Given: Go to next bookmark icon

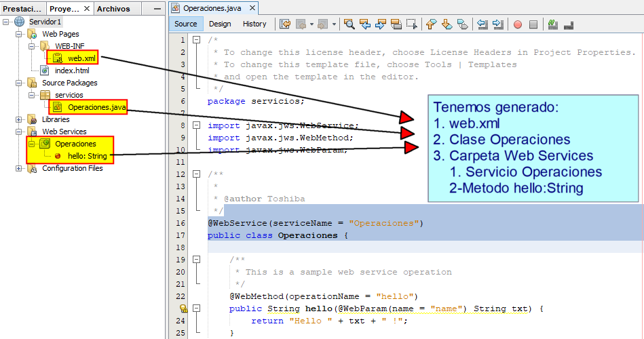Looking at the screenshot, I should 447,24.
